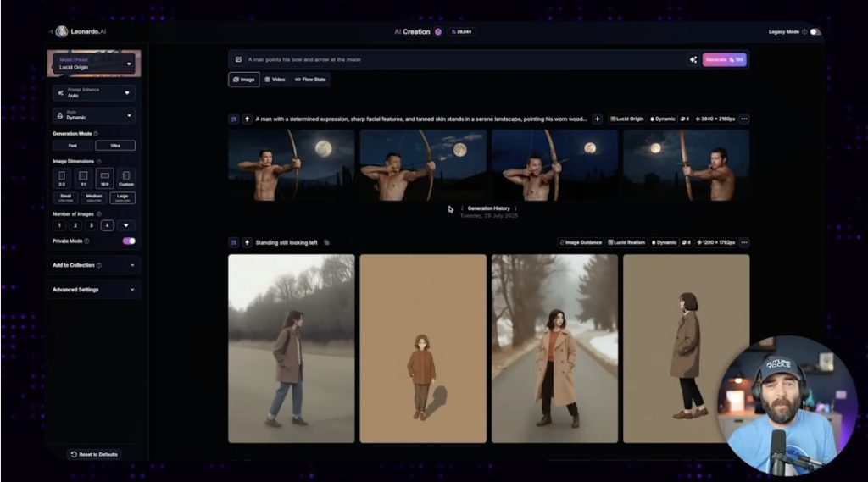Select the 2:3 image dimension option
The width and height of the screenshot is (868, 482).
(62, 178)
